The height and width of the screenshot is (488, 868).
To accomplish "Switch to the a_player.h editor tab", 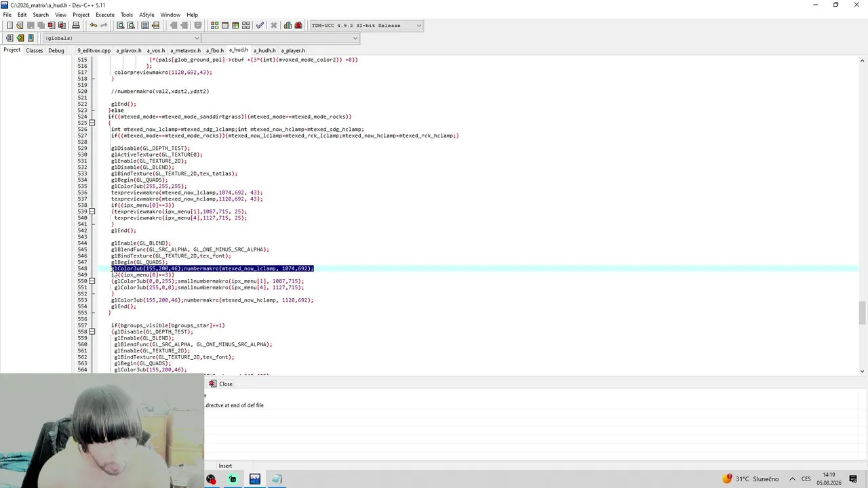I will [x=293, y=50].
